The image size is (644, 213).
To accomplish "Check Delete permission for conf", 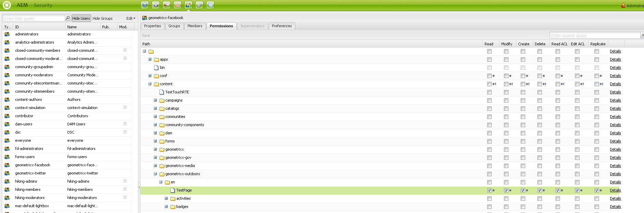I will click(540, 76).
